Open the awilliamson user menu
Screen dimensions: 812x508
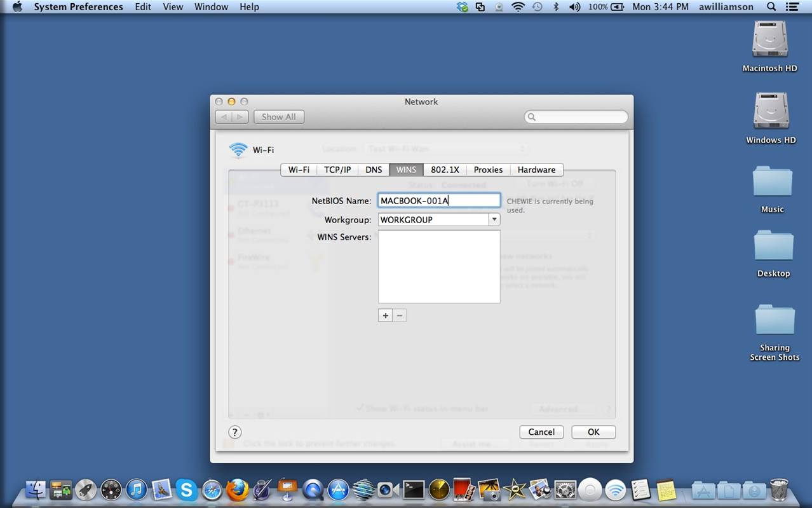click(717, 7)
